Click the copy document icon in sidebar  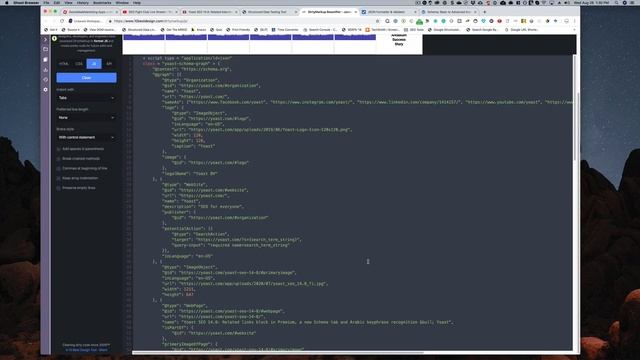pyautogui.click(x=45, y=60)
